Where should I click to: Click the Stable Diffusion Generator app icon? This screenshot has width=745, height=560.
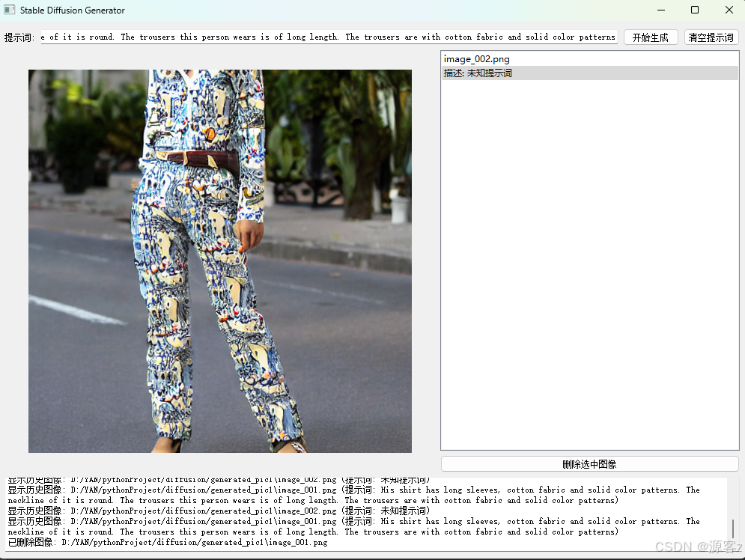coord(10,10)
